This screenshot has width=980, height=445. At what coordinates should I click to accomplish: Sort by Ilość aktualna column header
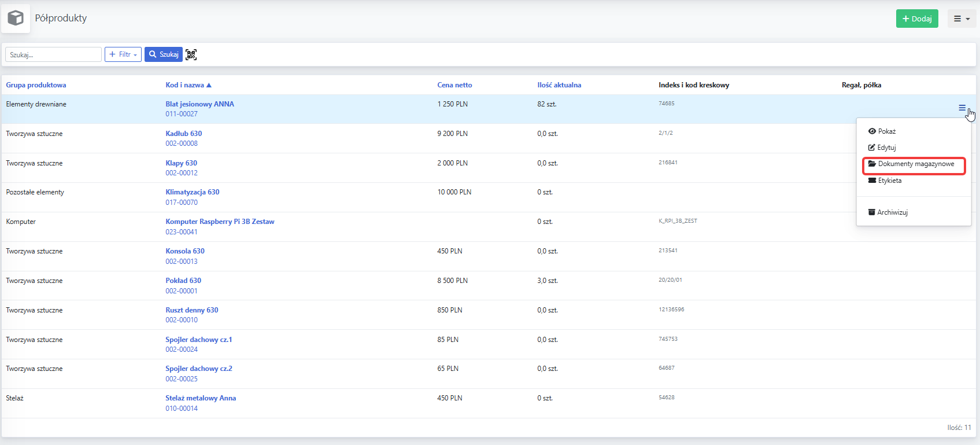click(559, 85)
